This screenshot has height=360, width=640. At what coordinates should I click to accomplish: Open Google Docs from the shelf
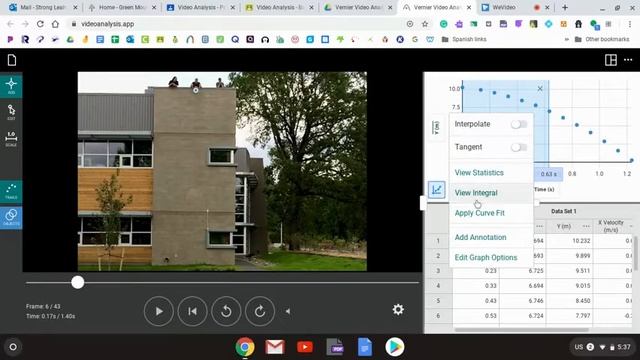tap(365, 347)
